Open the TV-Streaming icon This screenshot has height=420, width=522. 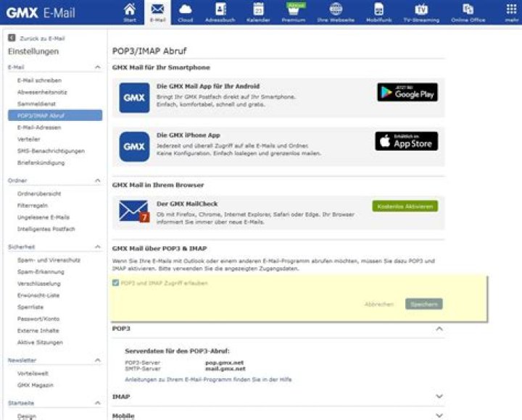421,9
